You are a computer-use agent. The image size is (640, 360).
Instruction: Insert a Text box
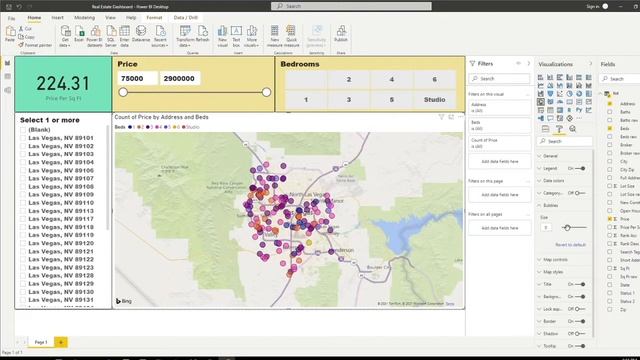pos(236,36)
